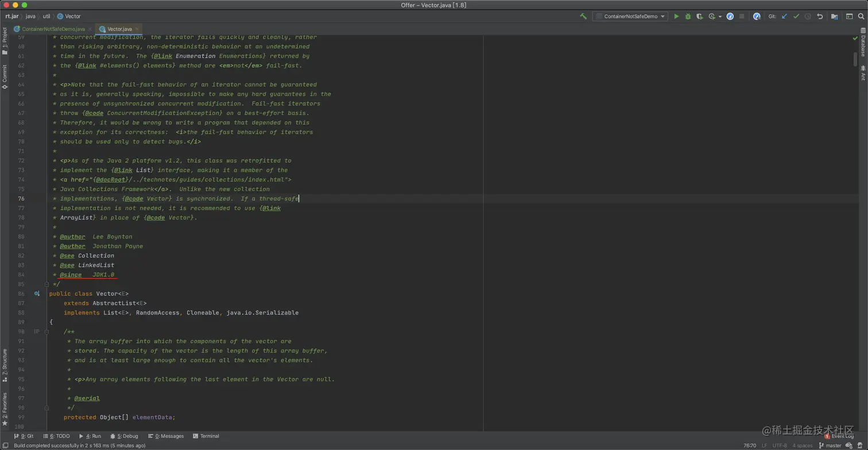The image size is (868, 450).
Task: Click the gray Stop square icon
Action: 742,17
